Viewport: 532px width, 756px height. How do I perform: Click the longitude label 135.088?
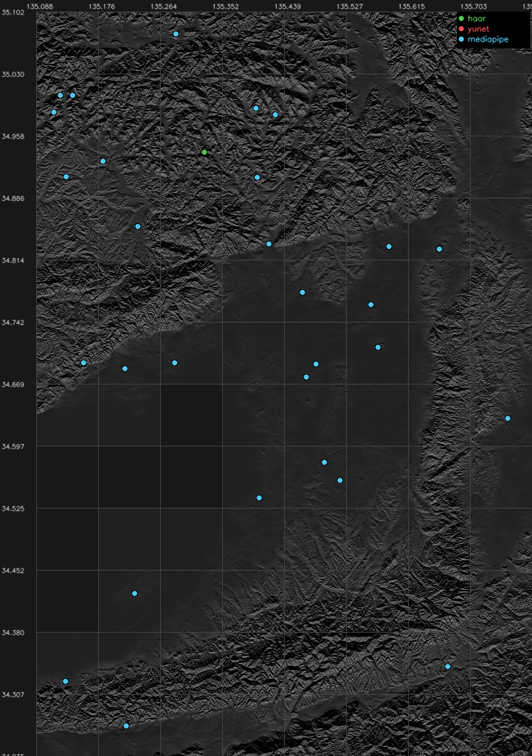click(39, 6)
